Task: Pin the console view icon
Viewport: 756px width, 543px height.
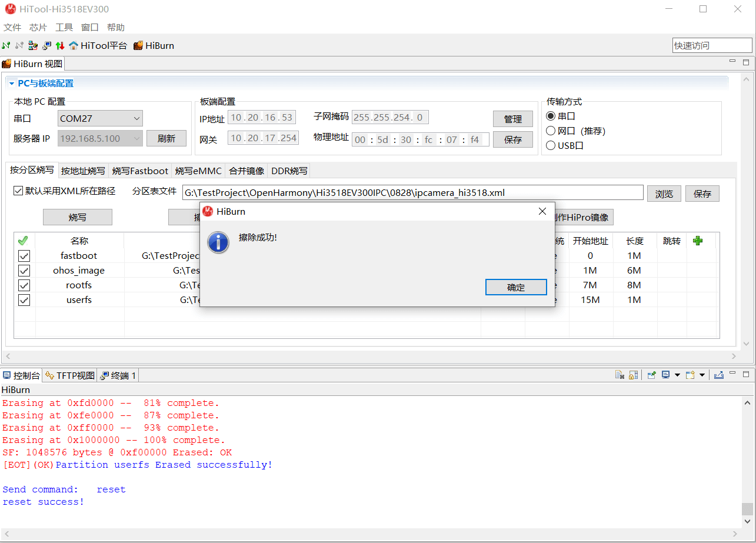Action: pos(652,375)
